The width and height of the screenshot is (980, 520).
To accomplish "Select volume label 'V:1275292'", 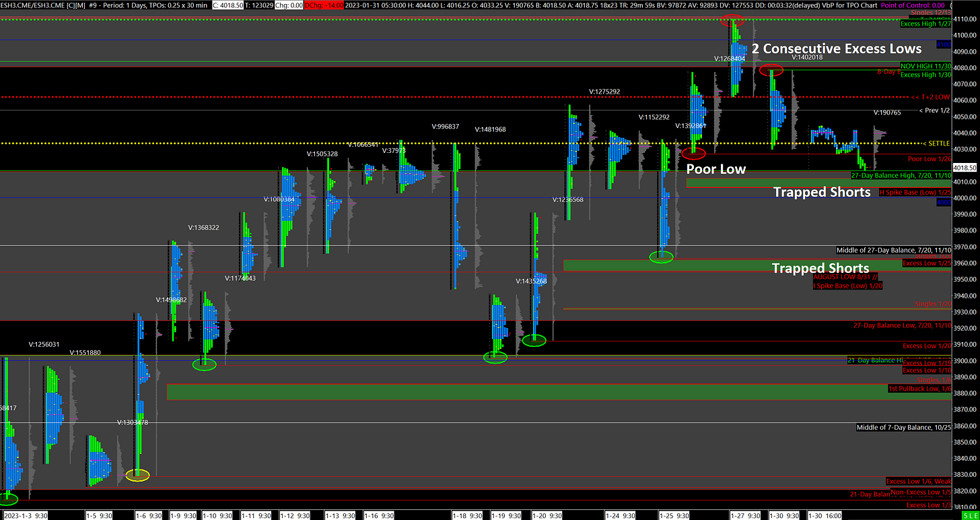I will point(604,91).
